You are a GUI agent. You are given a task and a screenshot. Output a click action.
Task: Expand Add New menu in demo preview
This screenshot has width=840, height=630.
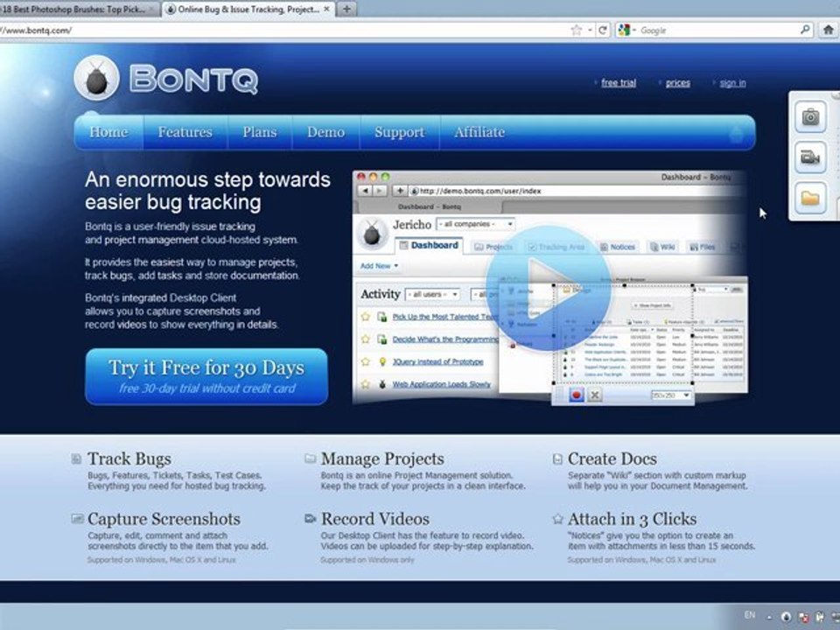tap(379, 266)
